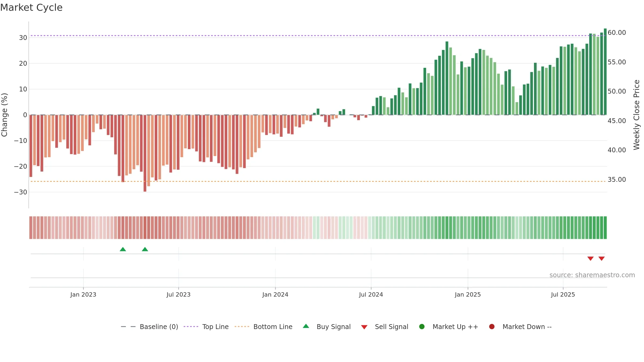Click the dark red circle icon in the legend
This screenshot has width=644, height=362.
click(x=492, y=327)
